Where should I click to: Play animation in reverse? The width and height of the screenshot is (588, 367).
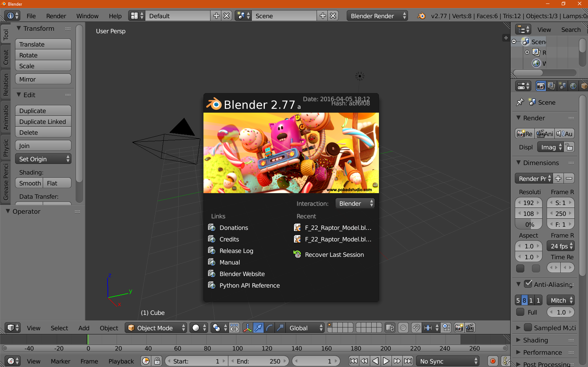375,361
